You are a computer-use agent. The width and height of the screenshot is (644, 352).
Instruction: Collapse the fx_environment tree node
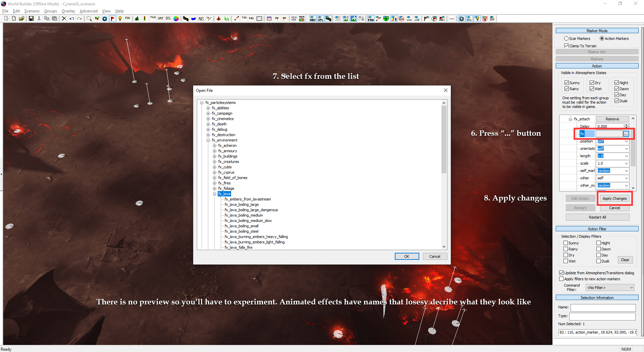tap(208, 140)
